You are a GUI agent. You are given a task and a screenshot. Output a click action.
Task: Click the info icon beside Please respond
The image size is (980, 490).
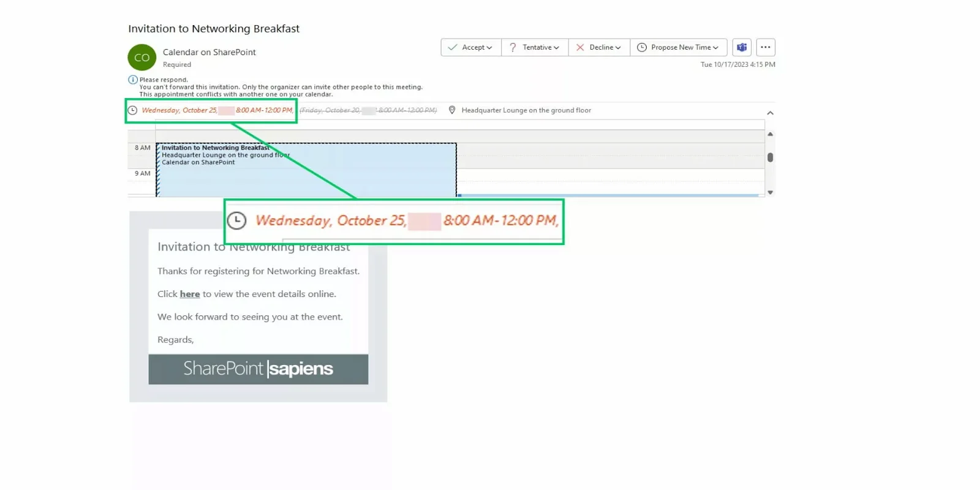coord(132,80)
